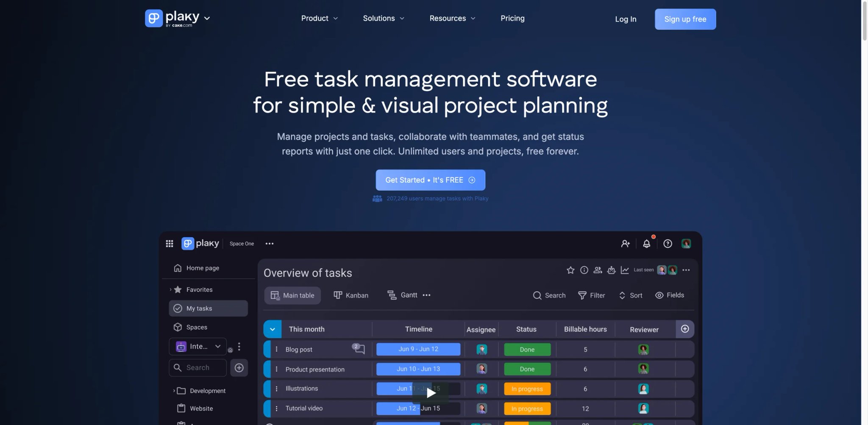Open the Blog post comments icon

pyautogui.click(x=359, y=349)
